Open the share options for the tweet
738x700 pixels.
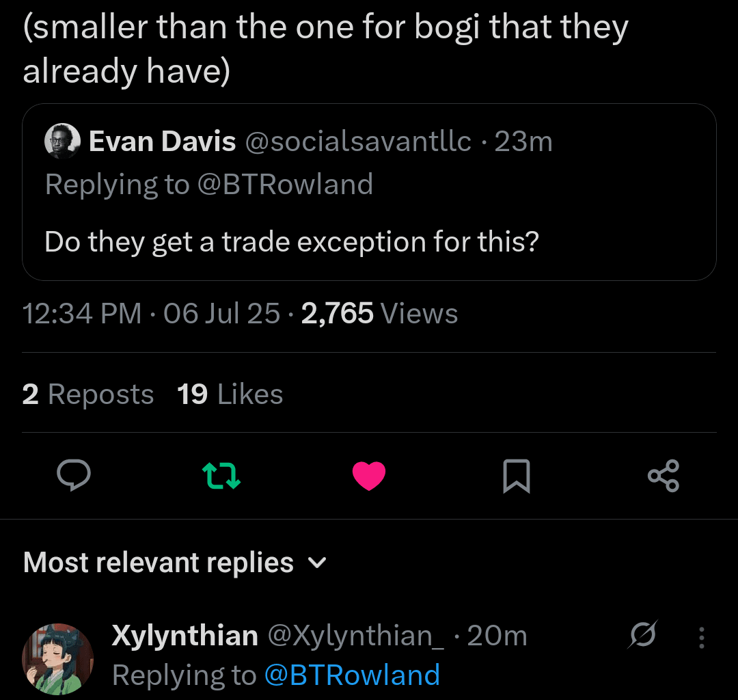[664, 476]
